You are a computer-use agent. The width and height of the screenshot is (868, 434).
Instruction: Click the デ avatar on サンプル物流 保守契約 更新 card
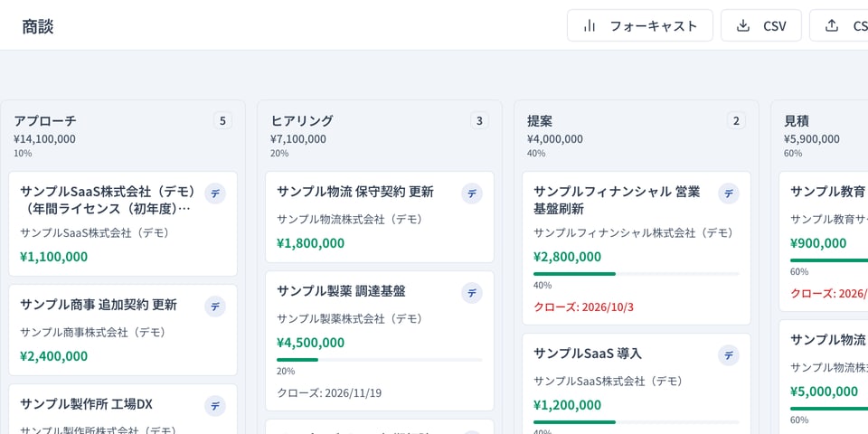click(x=472, y=193)
